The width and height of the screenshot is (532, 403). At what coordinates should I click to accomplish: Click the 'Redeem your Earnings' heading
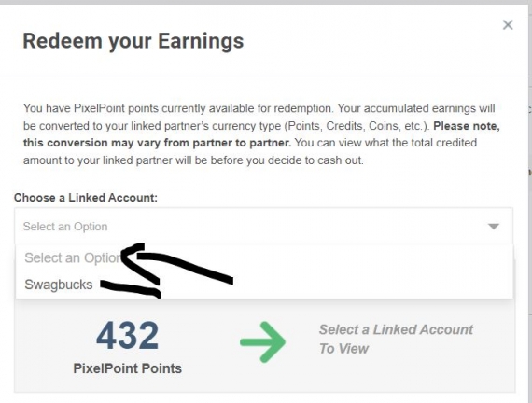click(x=133, y=41)
